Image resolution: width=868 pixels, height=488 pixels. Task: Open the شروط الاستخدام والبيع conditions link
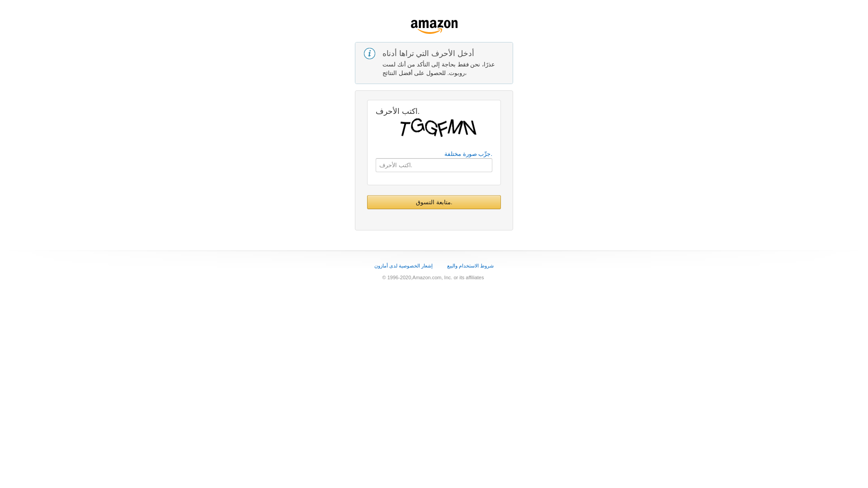point(470,266)
